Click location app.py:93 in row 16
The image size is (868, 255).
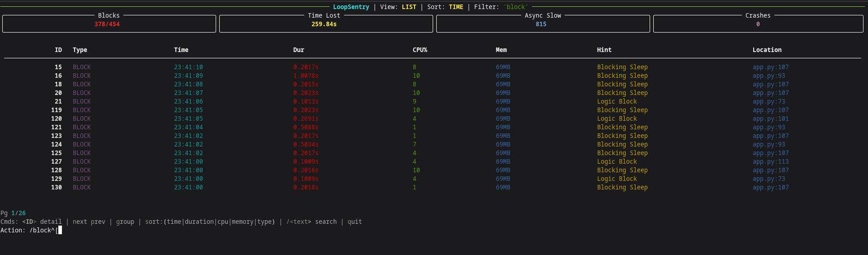(769, 76)
